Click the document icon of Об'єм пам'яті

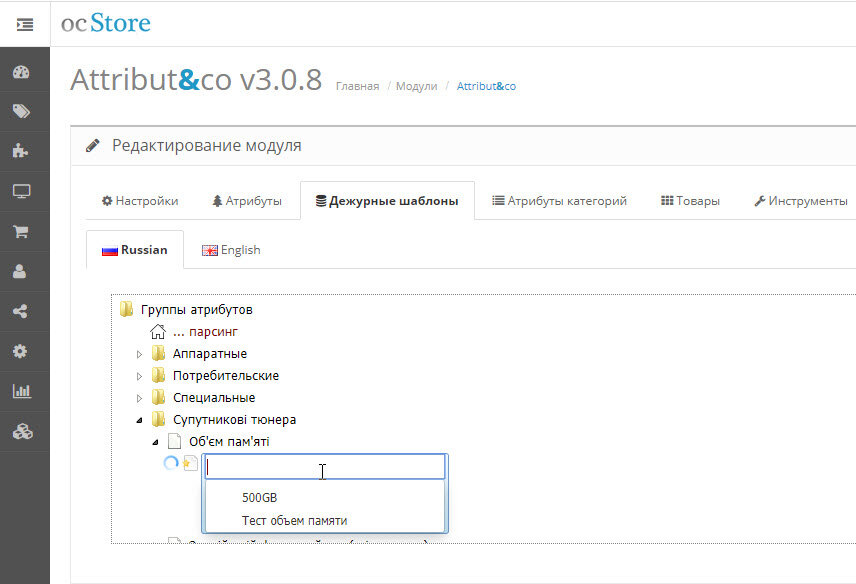click(174, 441)
